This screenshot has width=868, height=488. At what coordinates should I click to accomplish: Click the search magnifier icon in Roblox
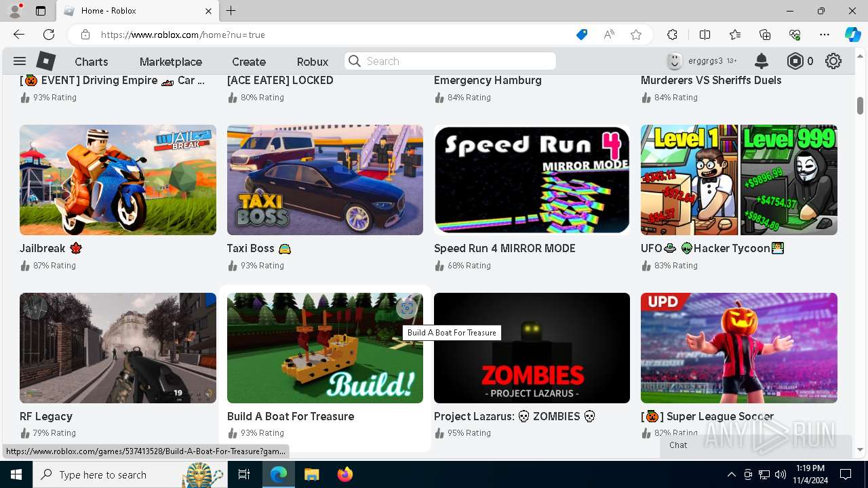[x=355, y=61]
